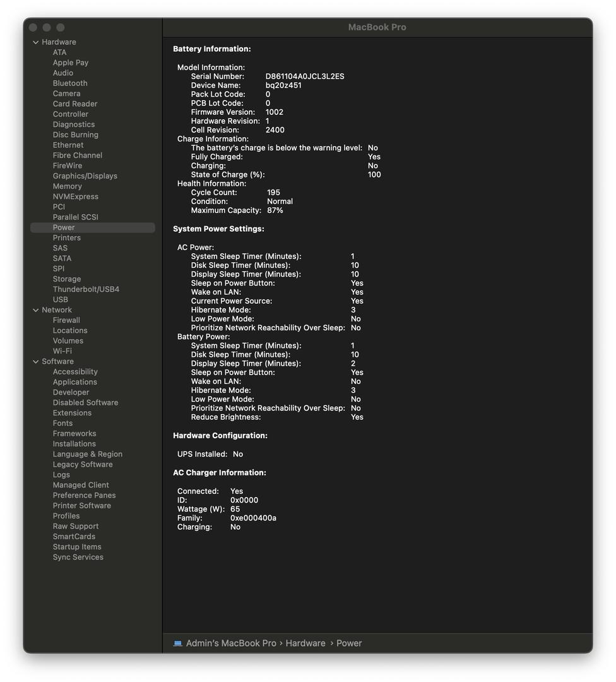616x682 pixels.
Task: Open the Apple Pay sidebar item
Action: pyautogui.click(x=71, y=63)
